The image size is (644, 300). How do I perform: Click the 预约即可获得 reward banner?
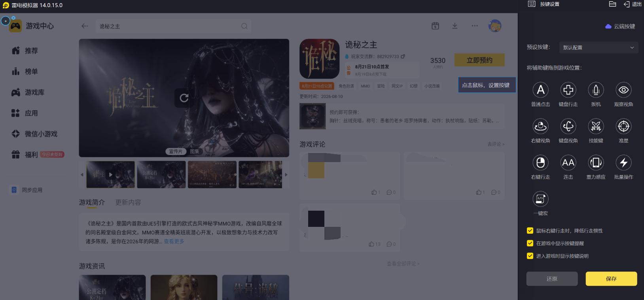402,116
